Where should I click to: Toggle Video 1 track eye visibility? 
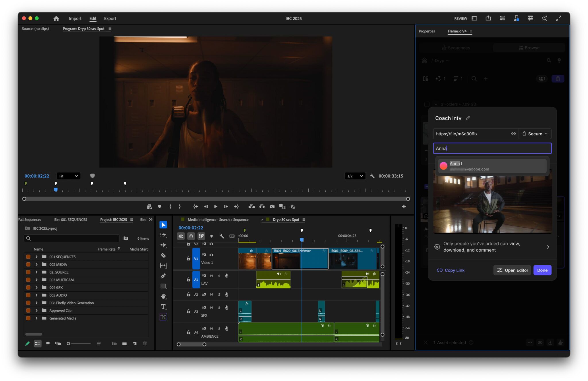[x=211, y=255]
